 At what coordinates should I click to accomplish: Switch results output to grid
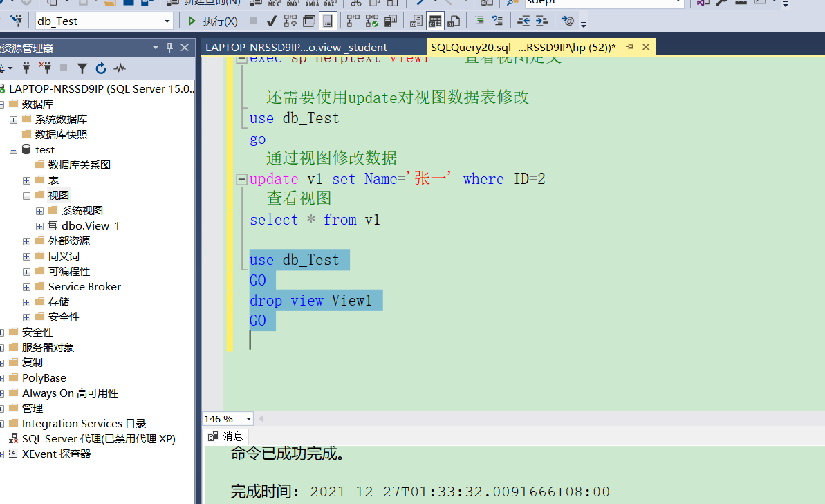435,21
